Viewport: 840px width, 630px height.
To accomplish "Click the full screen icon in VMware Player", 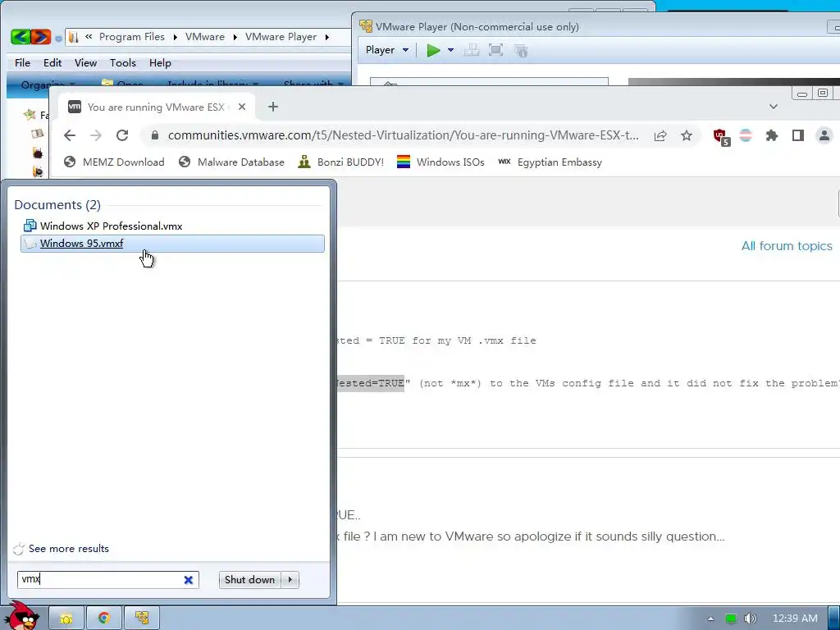I will point(496,50).
